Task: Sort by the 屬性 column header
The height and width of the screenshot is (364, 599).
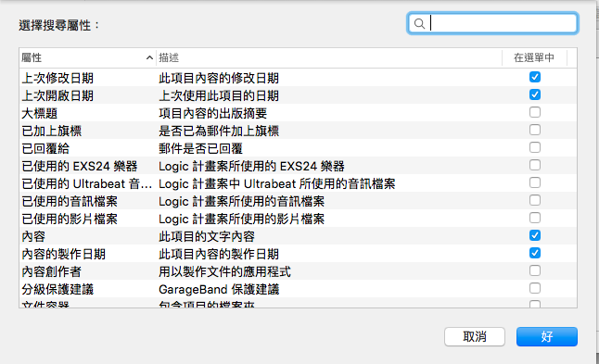Action: 87,57
